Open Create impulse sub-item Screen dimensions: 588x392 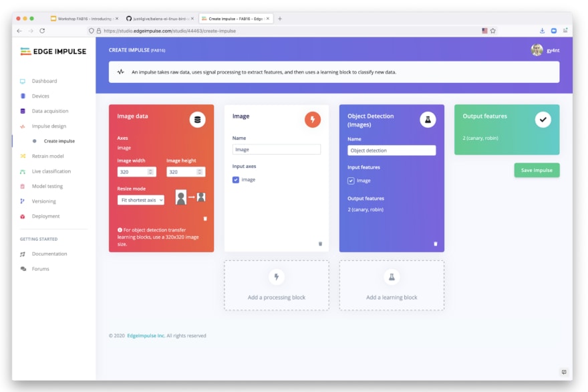(x=59, y=141)
